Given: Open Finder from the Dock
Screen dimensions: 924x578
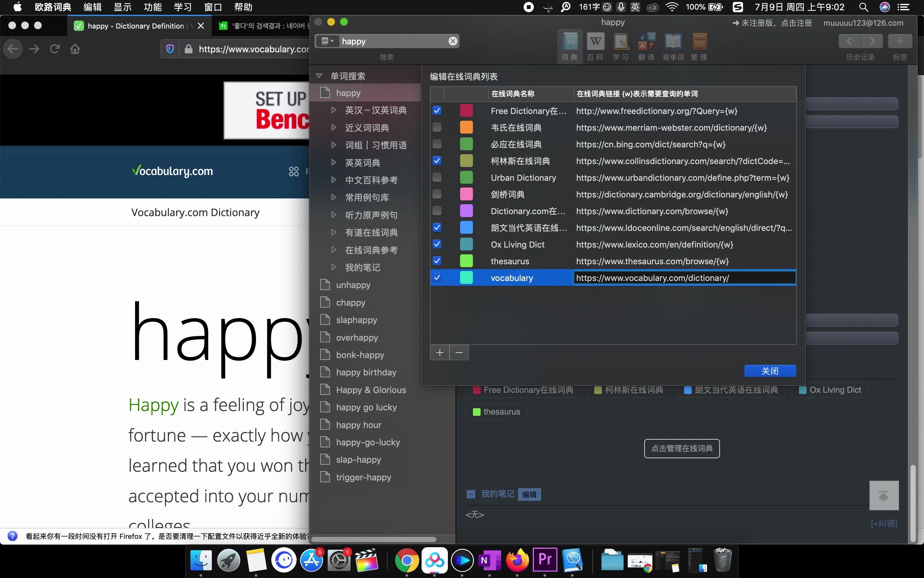Looking at the screenshot, I should click(201, 560).
